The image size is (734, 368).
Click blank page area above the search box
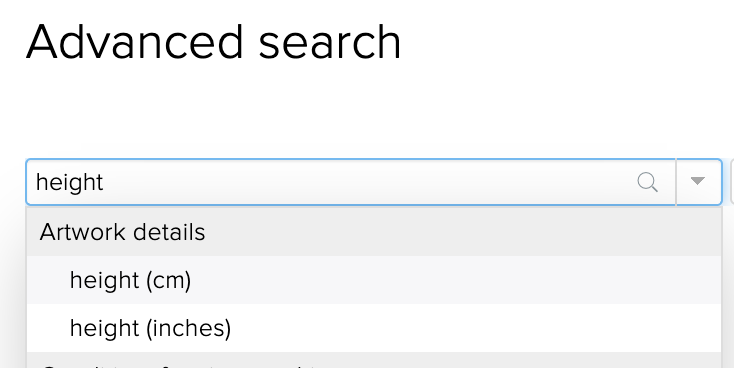(x=365, y=112)
